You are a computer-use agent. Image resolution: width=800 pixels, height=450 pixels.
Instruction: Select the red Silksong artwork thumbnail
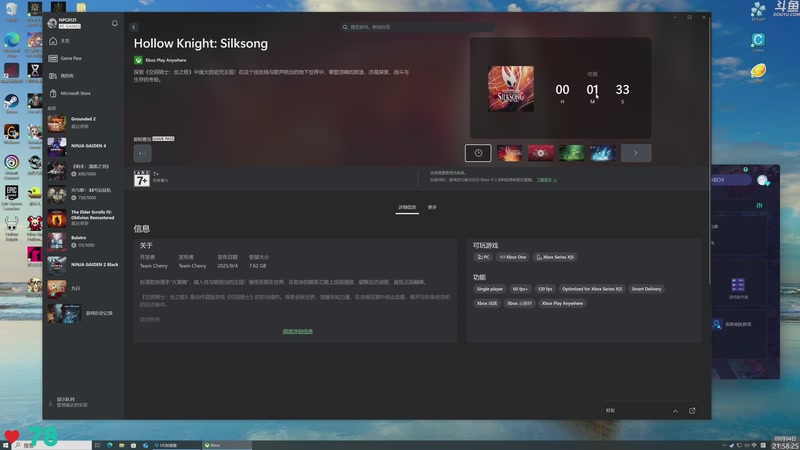coord(509,153)
